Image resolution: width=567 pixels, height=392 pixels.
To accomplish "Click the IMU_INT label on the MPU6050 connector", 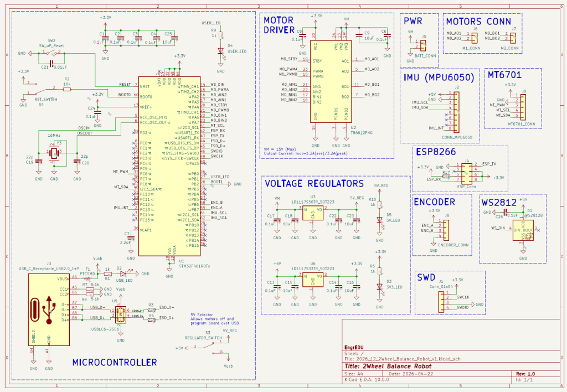I will (x=436, y=128).
